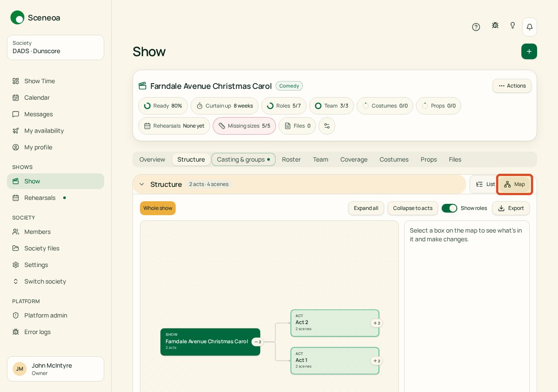Open the help question mark icon
Image resolution: width=558 pixels, height=392 pixels.
[476, 27]
